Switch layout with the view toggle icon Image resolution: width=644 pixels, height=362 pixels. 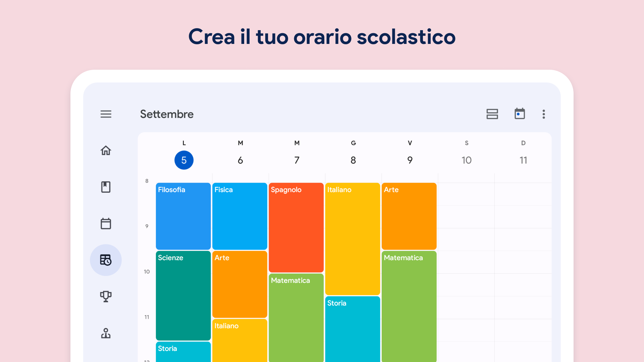(x=492, y=114)
